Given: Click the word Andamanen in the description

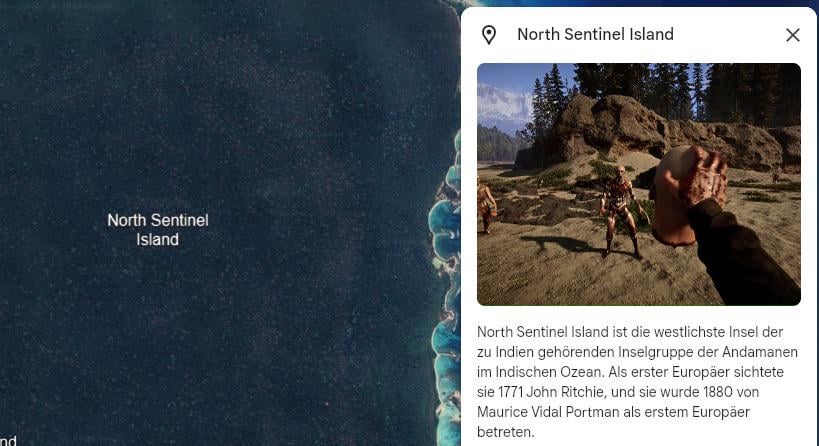Looking at the screenshot, I should [759, 352].
